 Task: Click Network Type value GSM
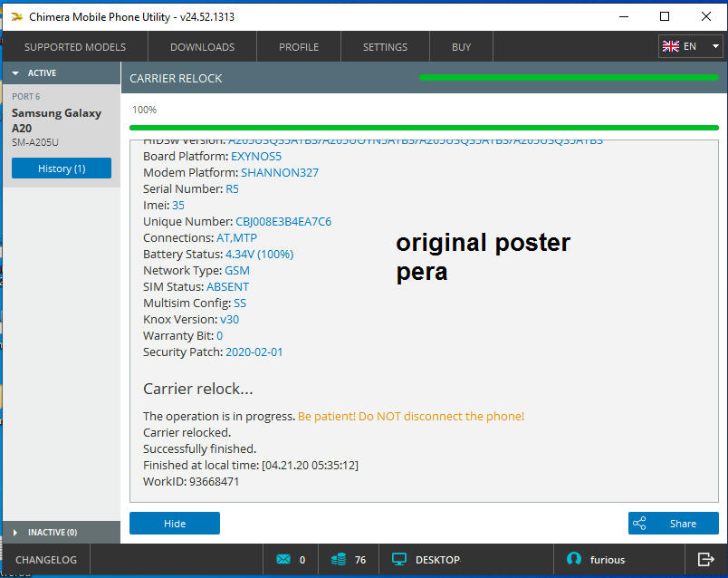click(x=237, y=270)
